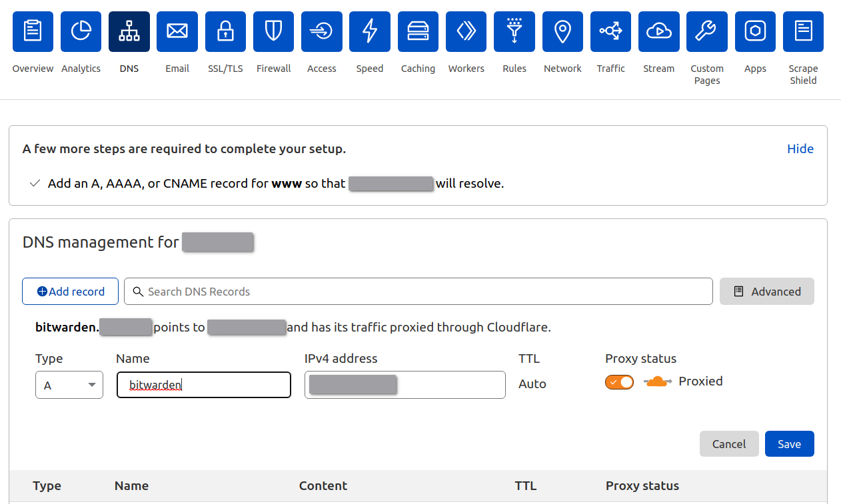Viewport: 841px width, 504px height.
Task: Hide the setup steps notice
Action: (x=800, y=149)
